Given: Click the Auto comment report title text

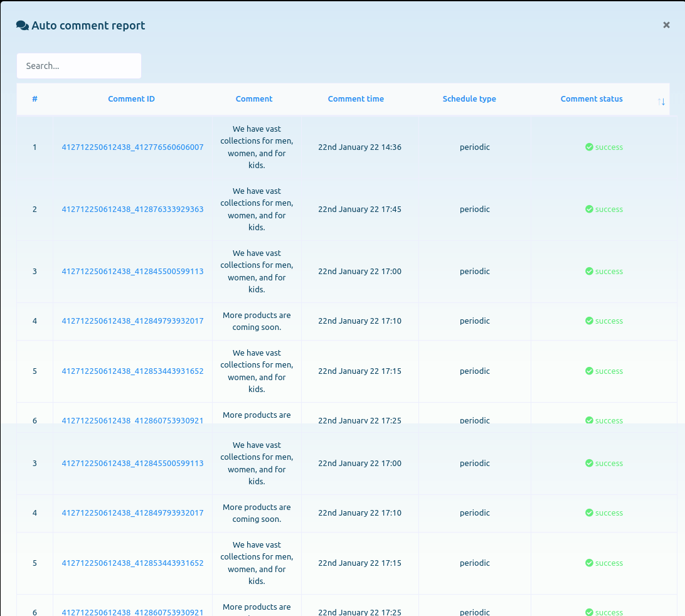Looking at the screenshot, I should [x=88, y=26].
